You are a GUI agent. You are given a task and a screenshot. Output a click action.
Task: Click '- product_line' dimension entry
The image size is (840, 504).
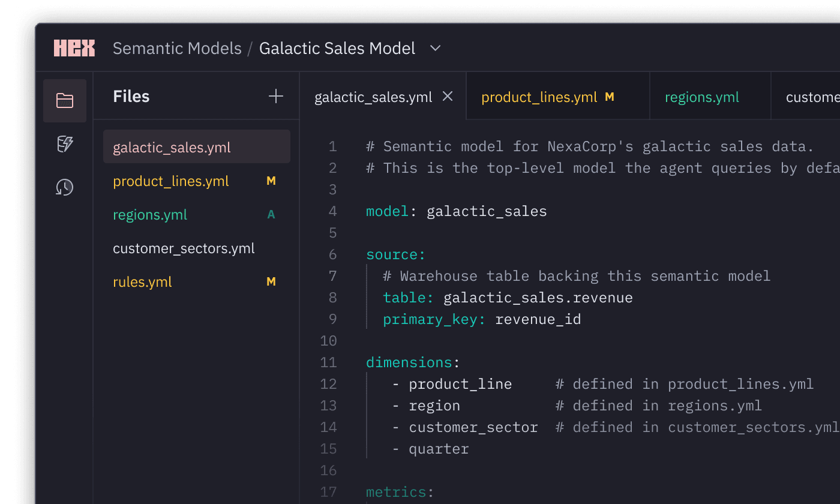(452, 384)
